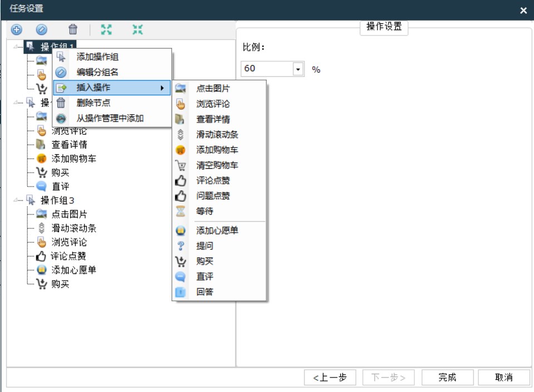Select 评论点赞 in the submenu

pos(219,180)
